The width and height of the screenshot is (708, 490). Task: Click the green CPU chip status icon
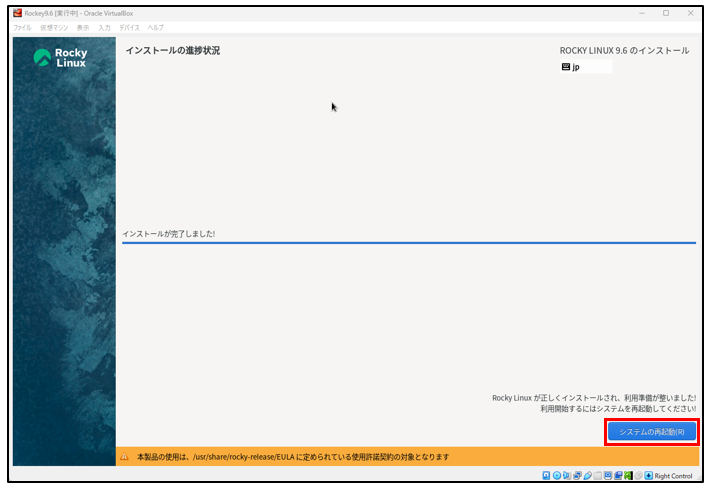coord(630,476)
